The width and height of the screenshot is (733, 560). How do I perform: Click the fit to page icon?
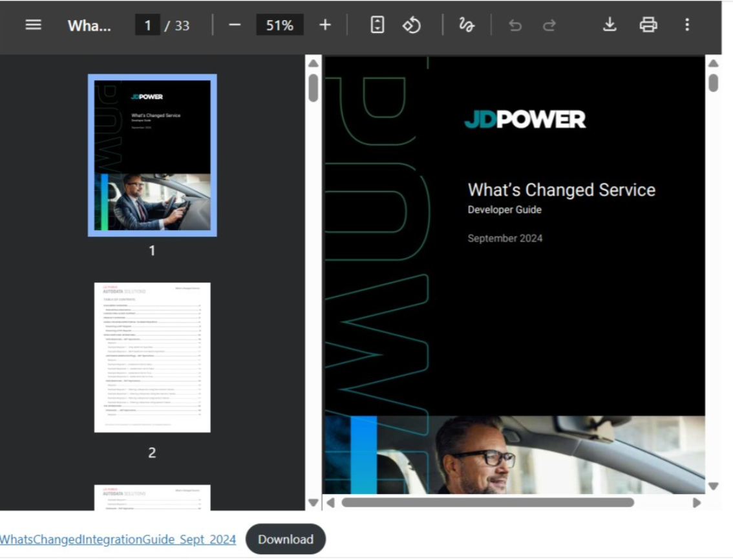[377, 25]
